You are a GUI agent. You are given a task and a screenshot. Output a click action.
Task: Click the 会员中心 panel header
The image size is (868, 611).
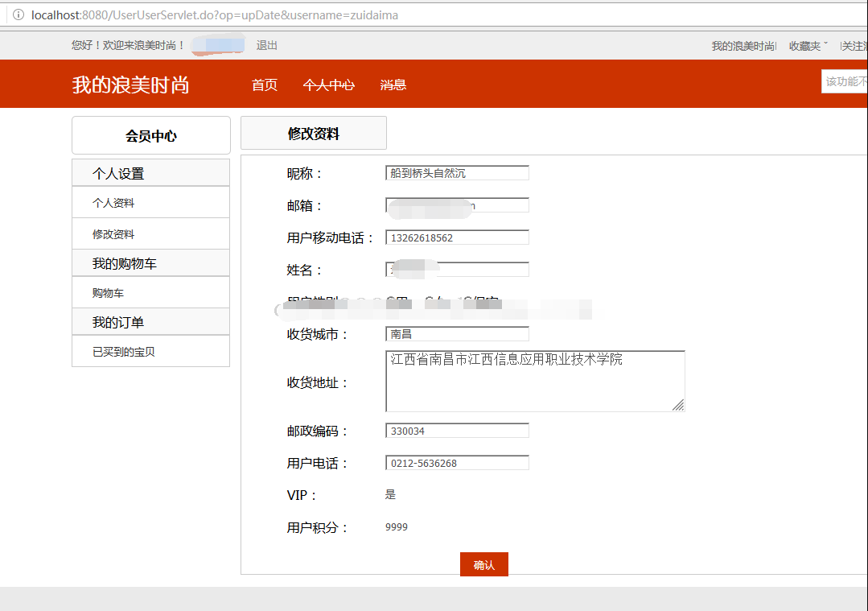[150, 135]
